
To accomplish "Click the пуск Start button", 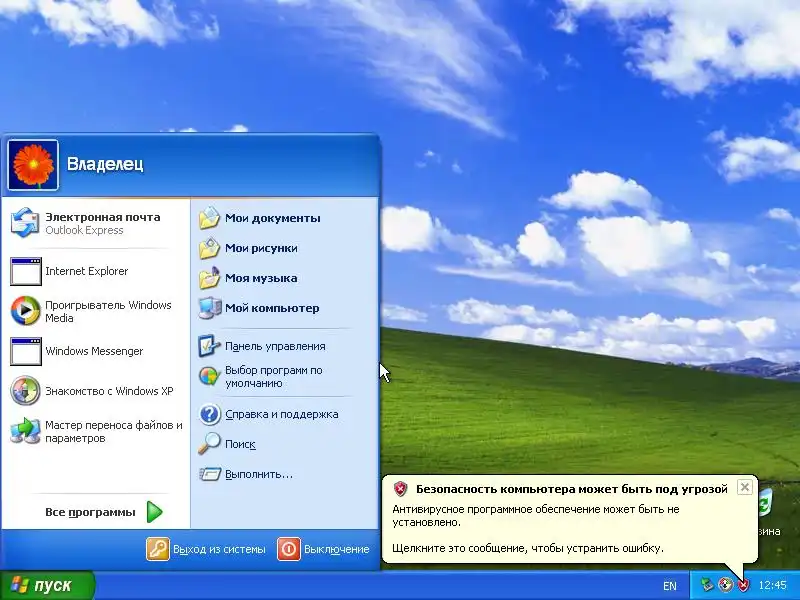I will point(47,586).
